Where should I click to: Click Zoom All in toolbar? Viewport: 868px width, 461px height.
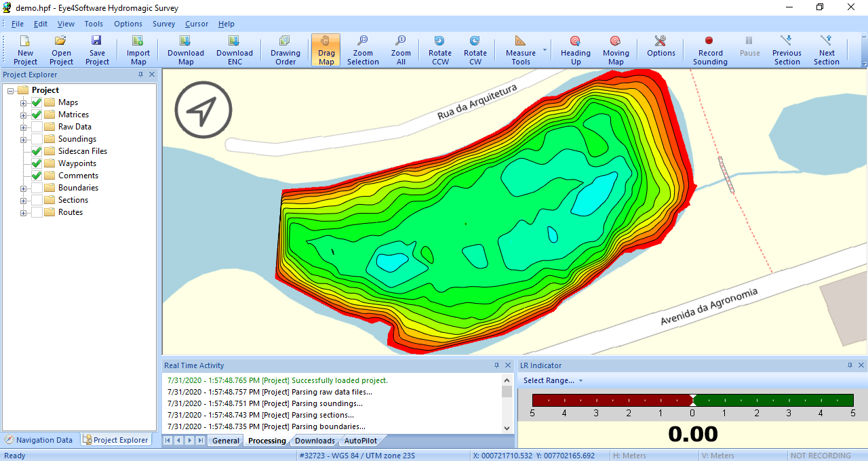tap(401, 50)
